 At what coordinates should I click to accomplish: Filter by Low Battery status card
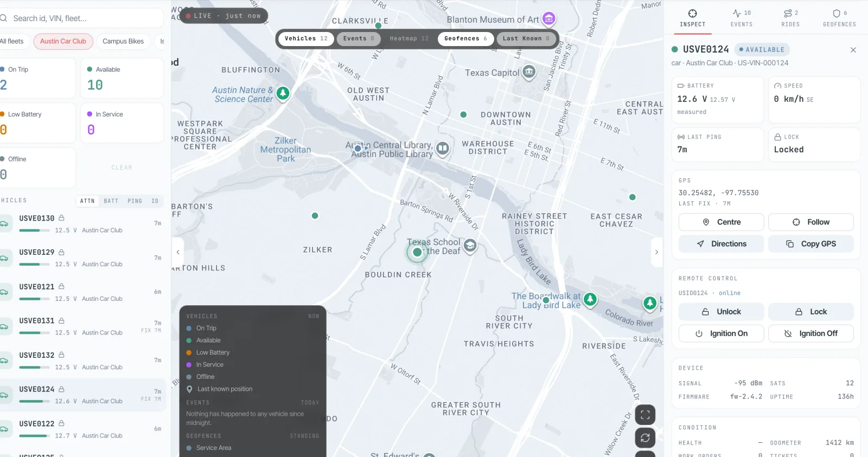(x=37, y=123)
